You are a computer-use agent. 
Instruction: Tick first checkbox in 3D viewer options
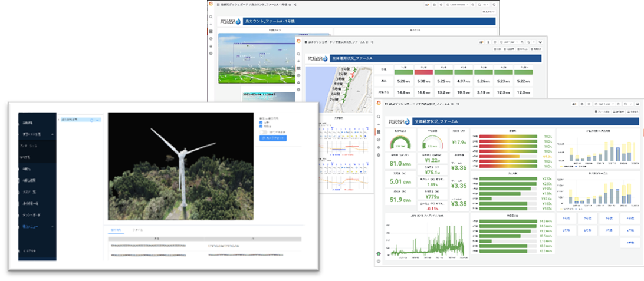[x=261, y=122]
